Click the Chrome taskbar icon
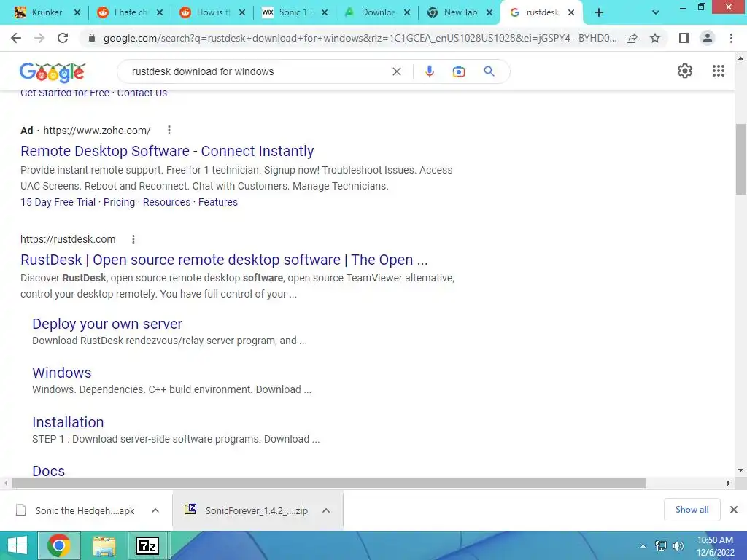The image size is (747, 560). click(59, 545)
